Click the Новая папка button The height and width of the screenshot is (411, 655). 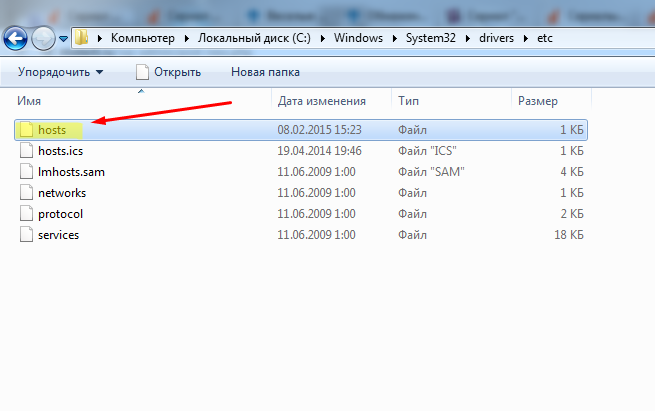(265, 72)
